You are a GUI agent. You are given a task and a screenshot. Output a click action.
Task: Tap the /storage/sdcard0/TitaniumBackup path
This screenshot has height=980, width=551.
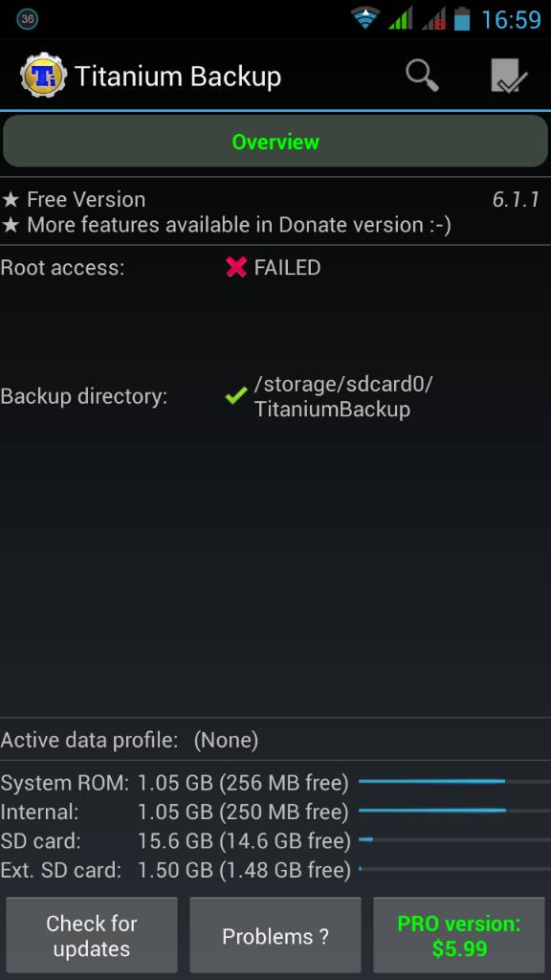(x=343, y=396)
